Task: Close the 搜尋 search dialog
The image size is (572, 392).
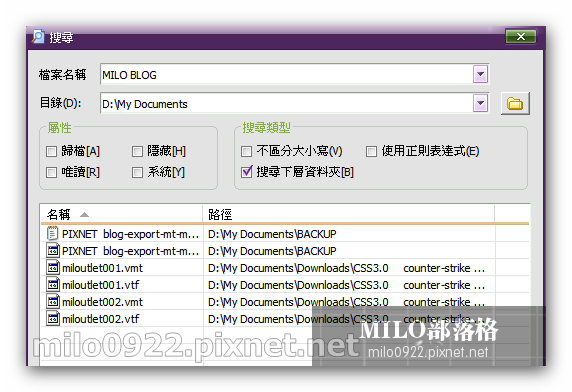Action: coord(521,36)
